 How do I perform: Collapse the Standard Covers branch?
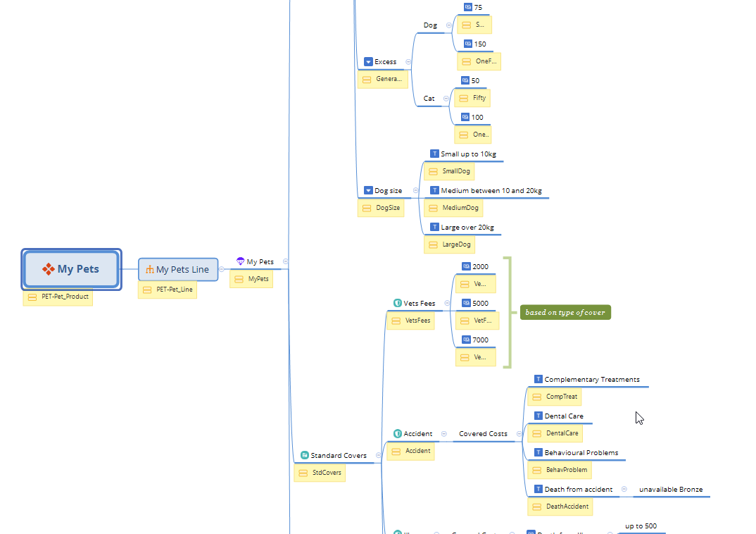click(x=379, y=455)
